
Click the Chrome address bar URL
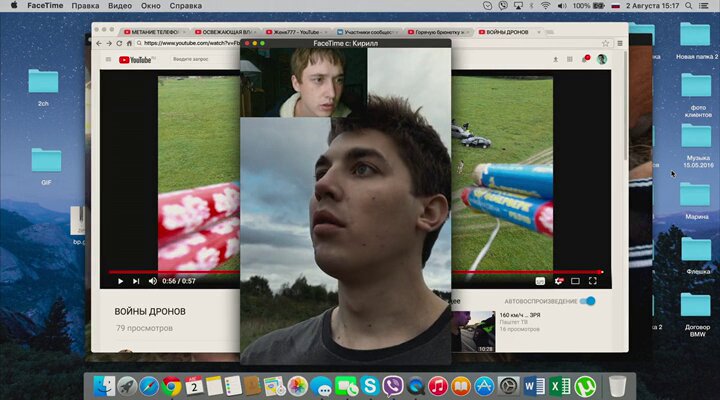(x=190, y=44)
